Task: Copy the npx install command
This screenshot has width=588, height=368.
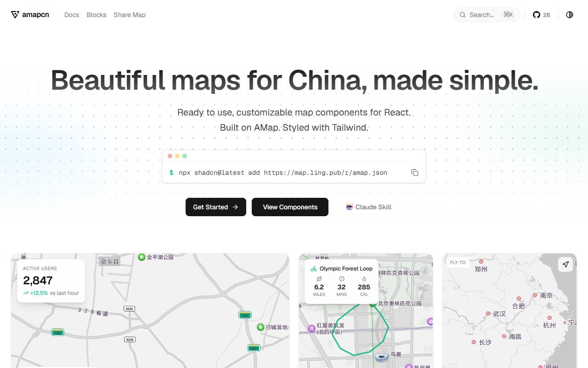Action: 415,172
